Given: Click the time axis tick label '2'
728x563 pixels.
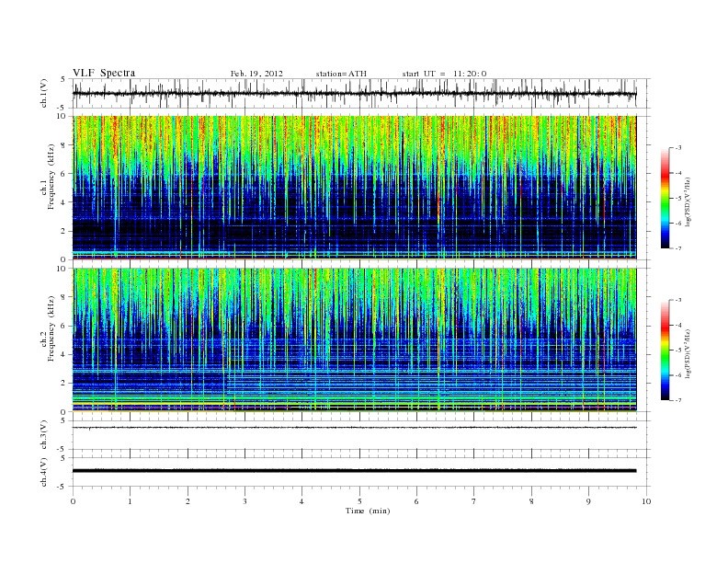Looking at the screenshot, I should point(188,501).
